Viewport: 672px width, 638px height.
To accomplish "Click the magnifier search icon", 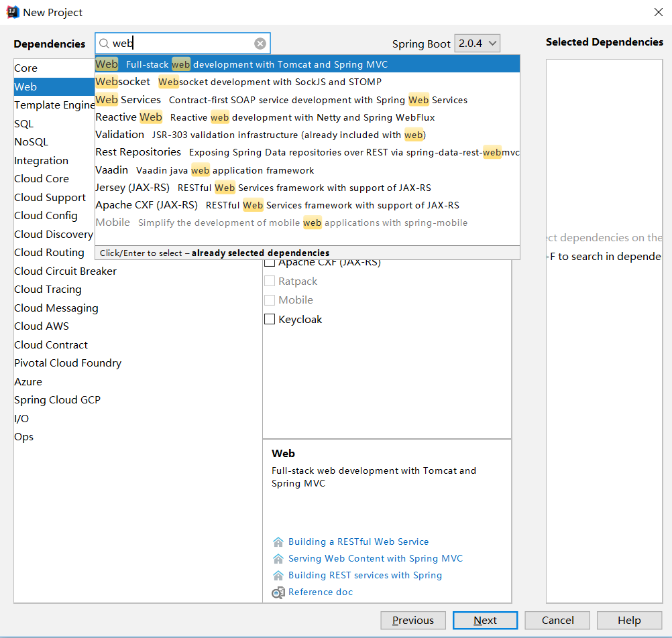I will coord(104,44).
